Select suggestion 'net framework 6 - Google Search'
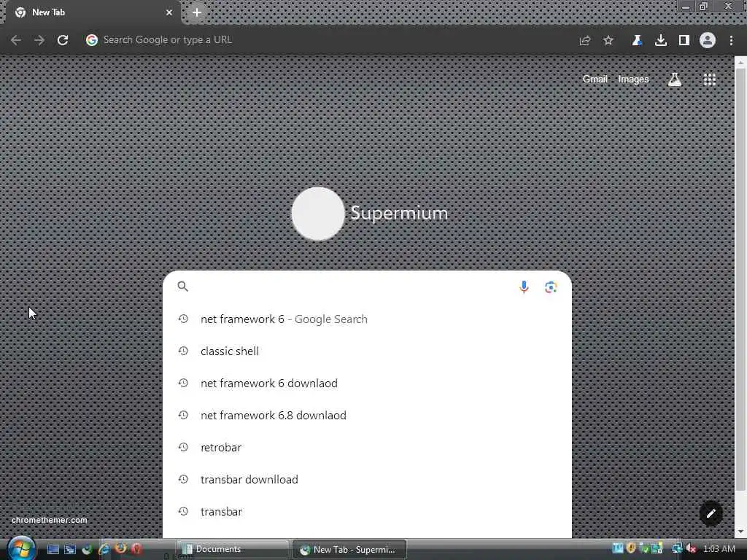747x560 pixels. point(367,319)
